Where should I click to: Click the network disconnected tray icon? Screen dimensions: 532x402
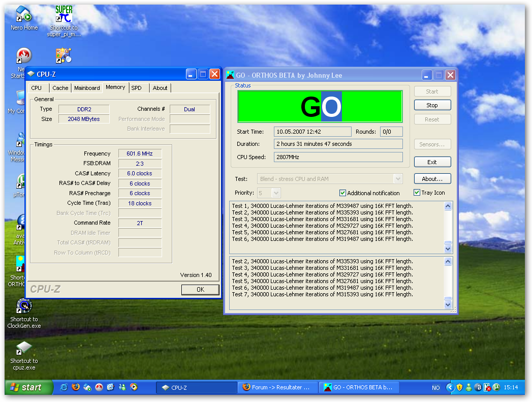(x=487, y=387)
